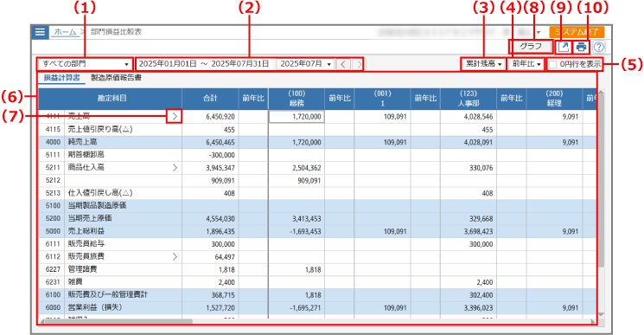Image resolution: width=644 pixels, height=335 pixels.
Task: Click the 3,396,023 人事部 cell
Action: (469, 308)
